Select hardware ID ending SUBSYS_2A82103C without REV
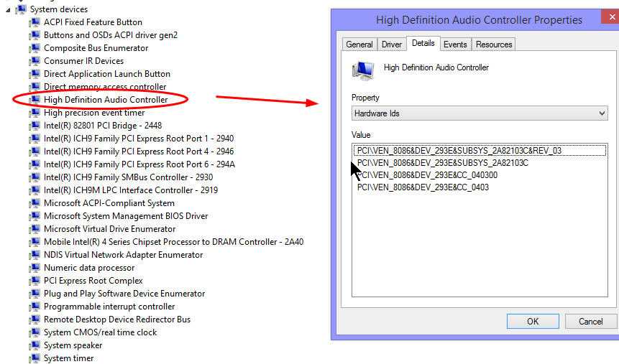The height and width of the screenshot is (364, 619). pos(443,163)
